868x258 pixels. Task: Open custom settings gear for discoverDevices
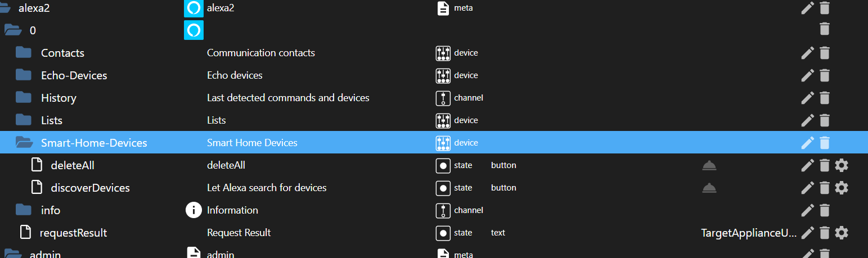coord(842,188)
